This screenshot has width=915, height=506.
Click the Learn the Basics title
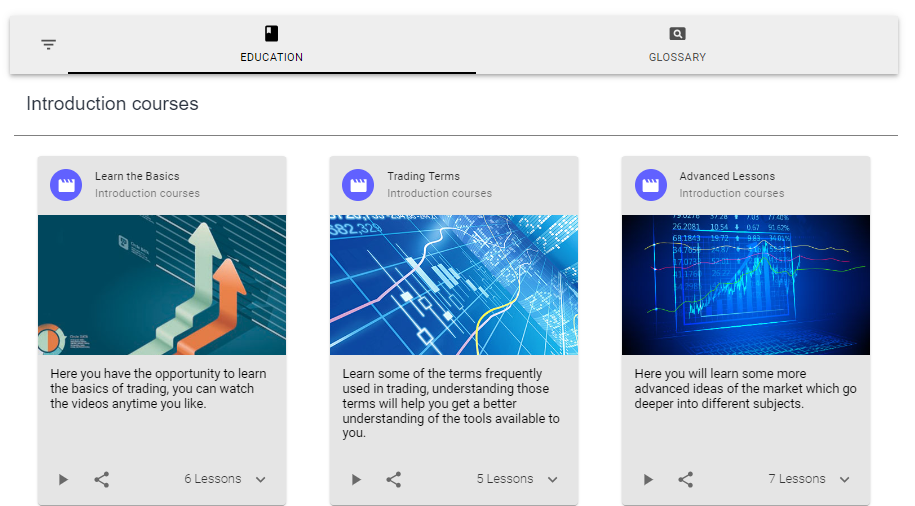137,176
